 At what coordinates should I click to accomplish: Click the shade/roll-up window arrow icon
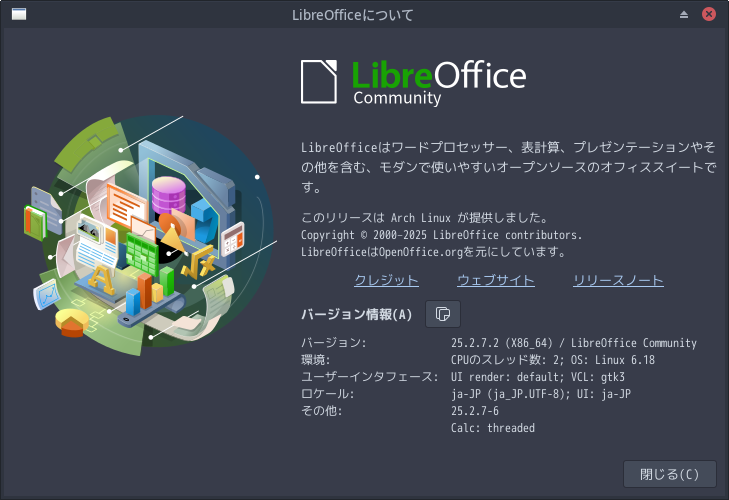point(683,14)
